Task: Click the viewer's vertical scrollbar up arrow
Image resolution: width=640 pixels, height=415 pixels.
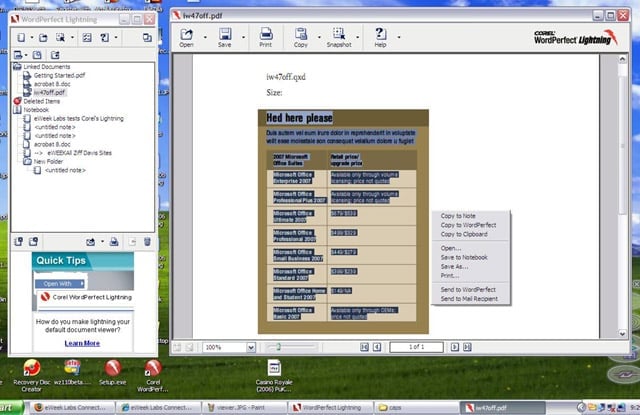Action: click(x=622, y=59)
